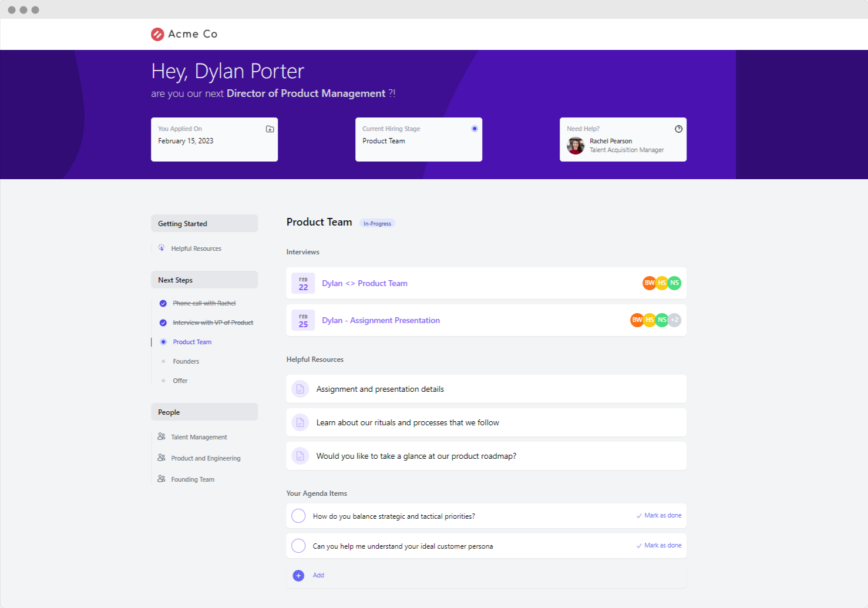Mark ideal customer persona item as done
Image resolution: width=868 pixels, height=608 pixels.
[659, 545]
